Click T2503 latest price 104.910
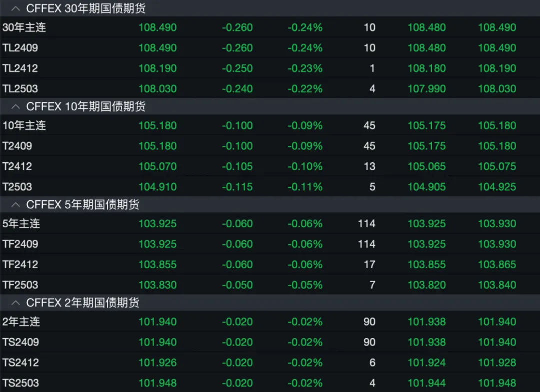This screenshot has width=540, height=392. point(157,187)
